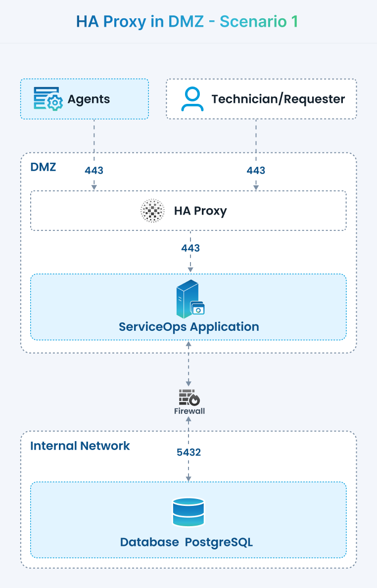Image resolution: width=377 pixels, height=588 pixels.
Task: Select the 5432 port label
Action: click(x=188, y=452)
